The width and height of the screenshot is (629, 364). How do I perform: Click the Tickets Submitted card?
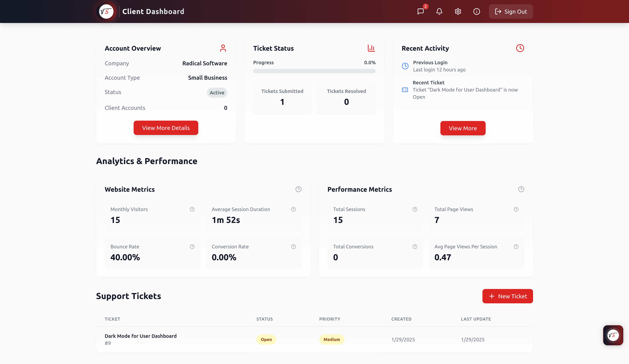click(282, 97)
